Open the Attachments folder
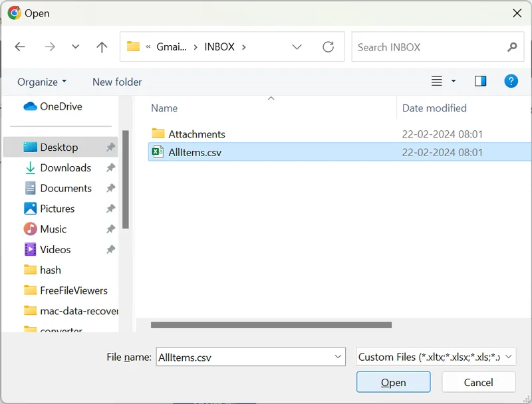 196,134
